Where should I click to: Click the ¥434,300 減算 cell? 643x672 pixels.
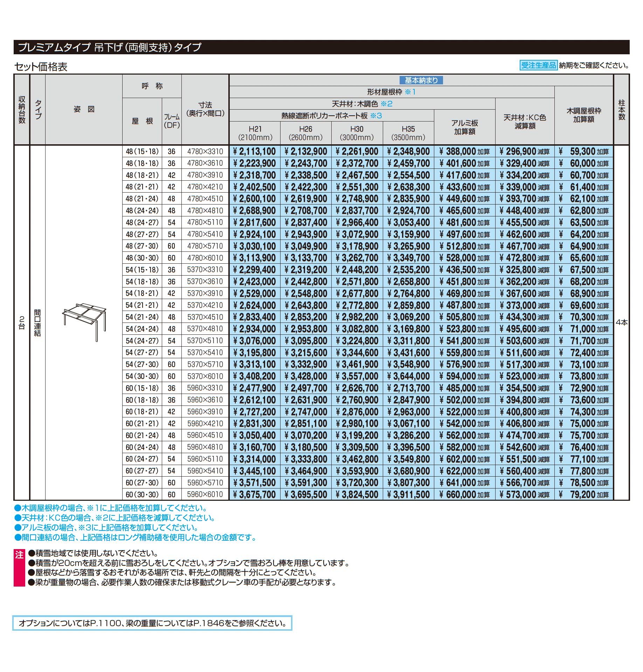[525, 317]
